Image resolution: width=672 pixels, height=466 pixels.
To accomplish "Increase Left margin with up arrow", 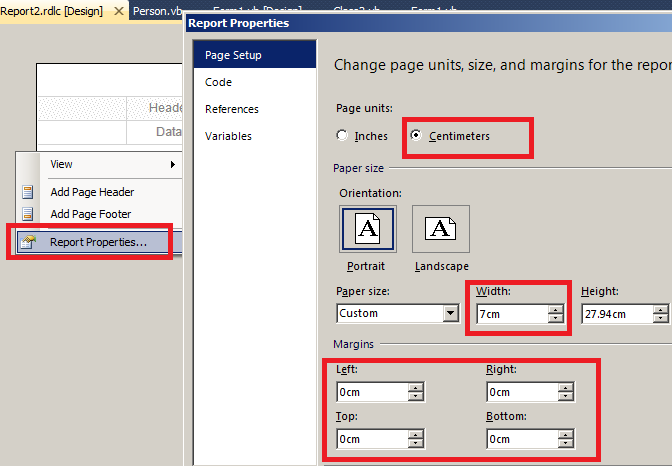I will 416,388.
